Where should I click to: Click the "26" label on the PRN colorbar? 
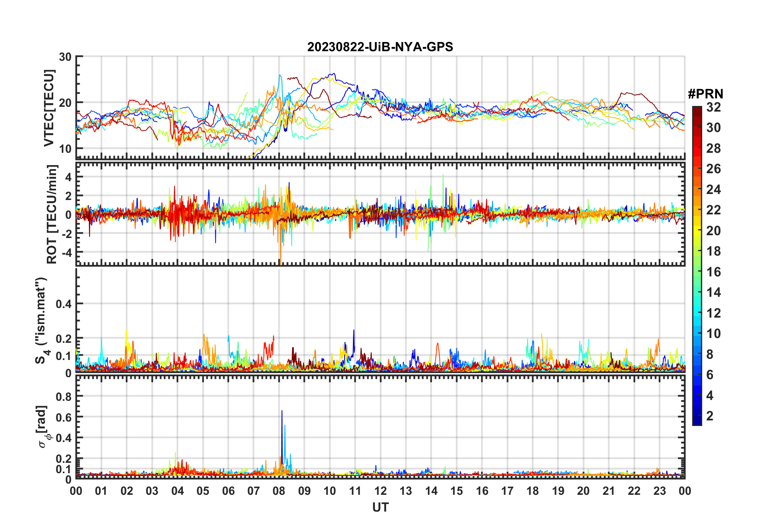[713, 169]
